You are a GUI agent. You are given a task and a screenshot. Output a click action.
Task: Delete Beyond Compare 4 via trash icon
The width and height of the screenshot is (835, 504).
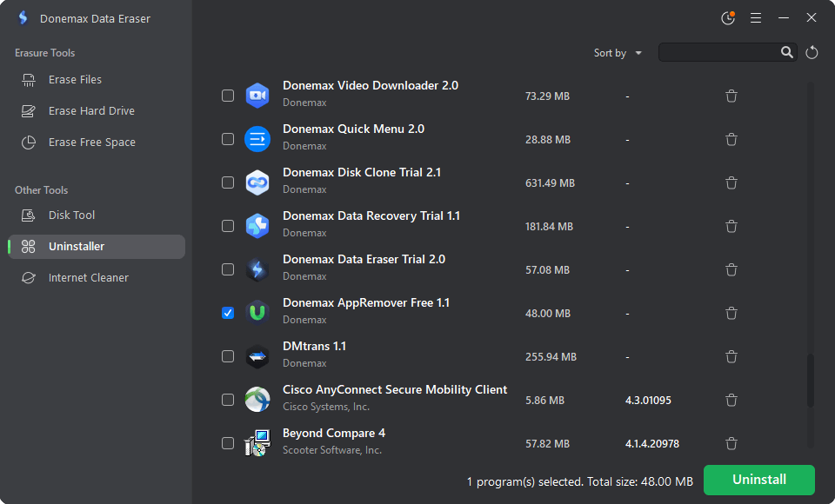click(x=731, y=443)
